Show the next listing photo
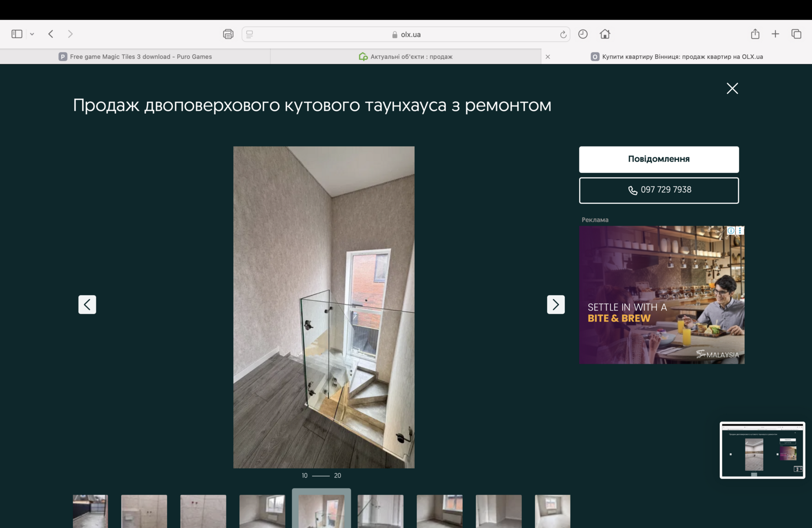The image size is (812, 528). click(x=556, y=305)
